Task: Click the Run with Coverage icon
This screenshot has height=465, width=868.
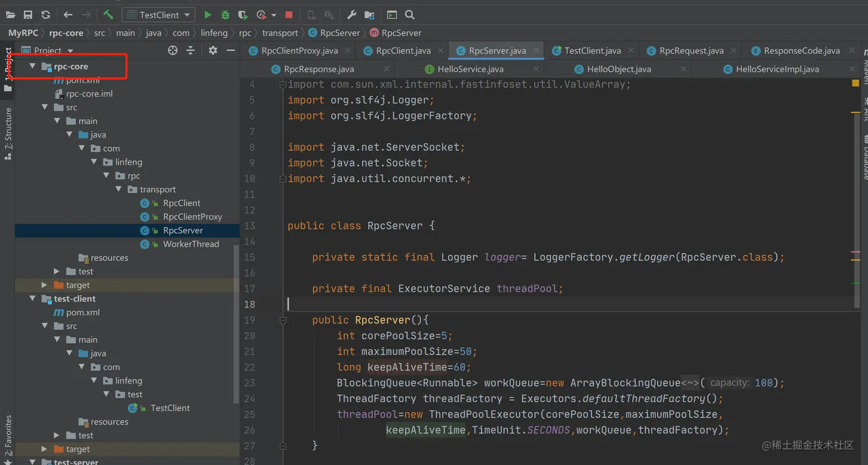Action: pyautogui.click(x=243, y=15)
